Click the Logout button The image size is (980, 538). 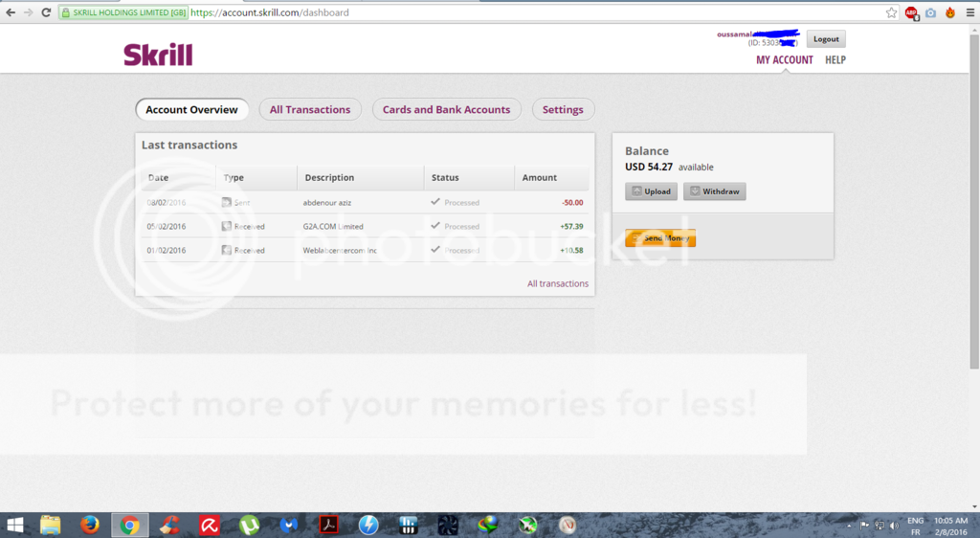pyautogui.click(x=826, y=38)
